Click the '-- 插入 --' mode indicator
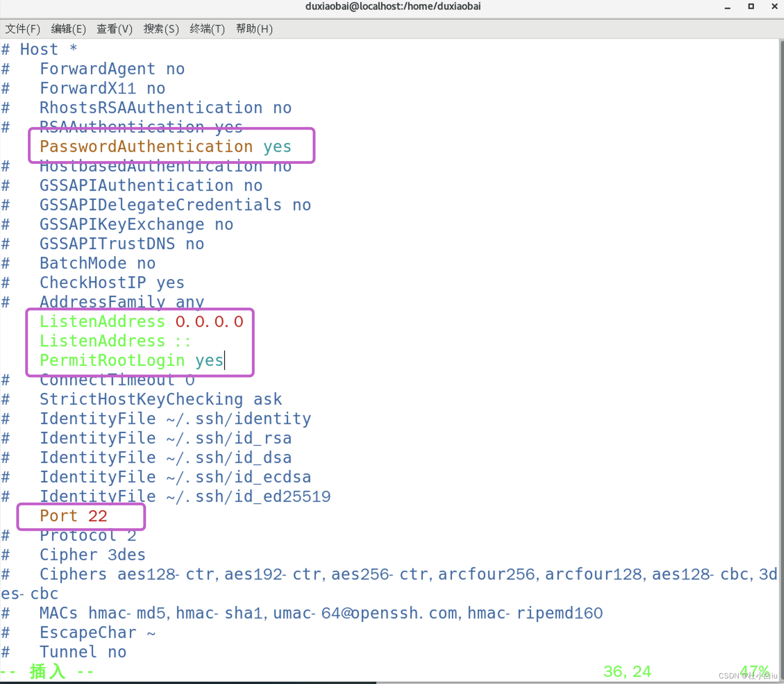784x684 pixels. 47,671
